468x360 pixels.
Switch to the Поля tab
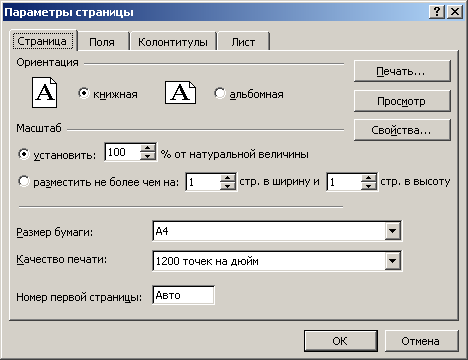[102, 42]
